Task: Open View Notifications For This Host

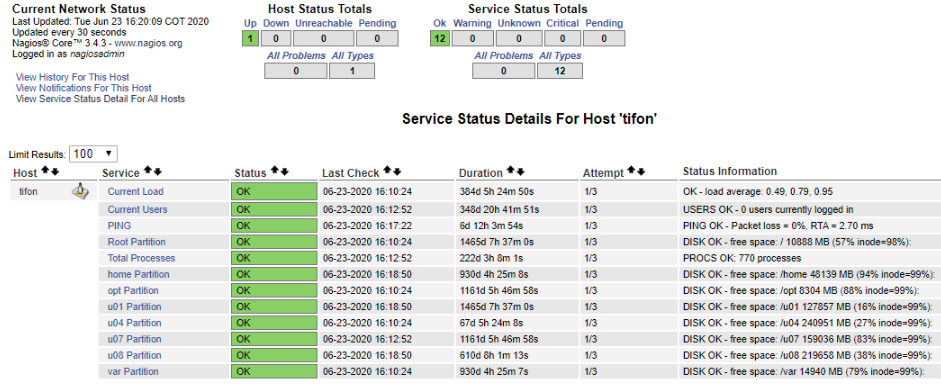Action: [x=83, y=88]
